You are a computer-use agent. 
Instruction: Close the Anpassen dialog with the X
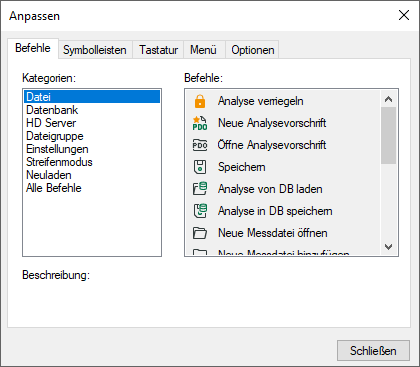click(404, 15)
